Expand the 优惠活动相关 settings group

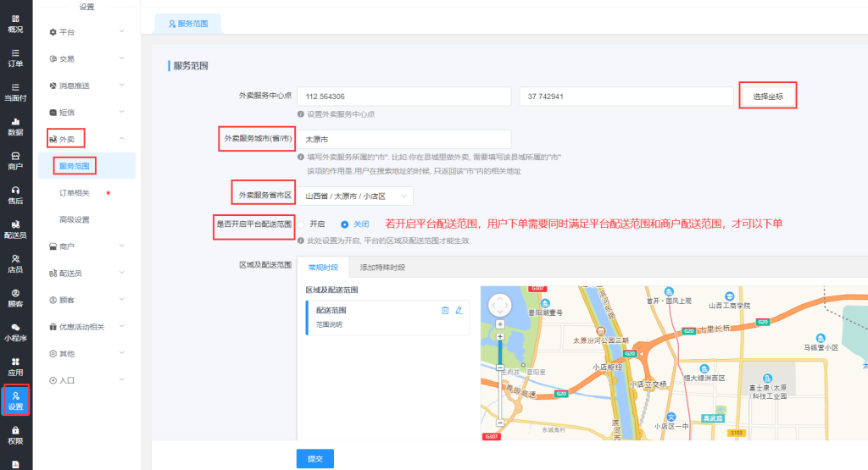tap(86, 327)
